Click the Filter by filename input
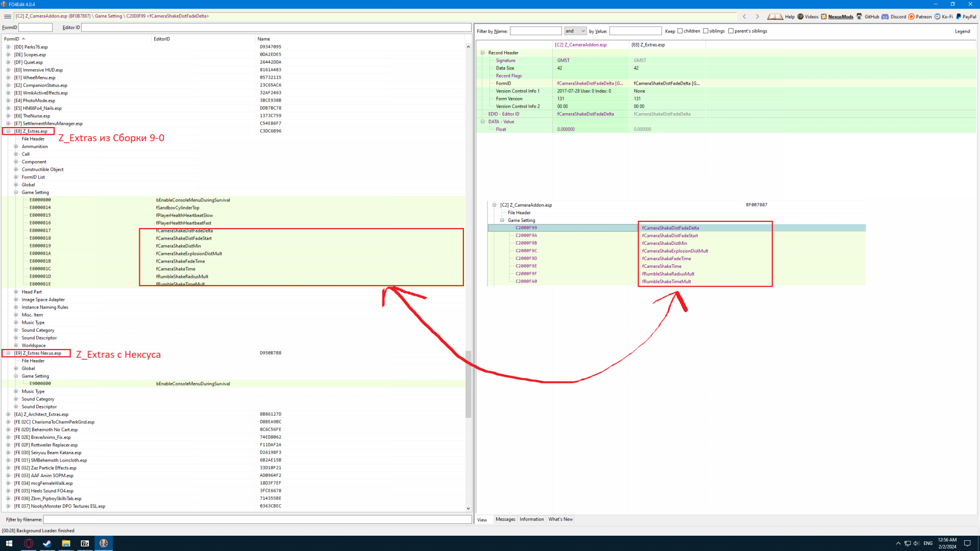 tap(257, 519)
